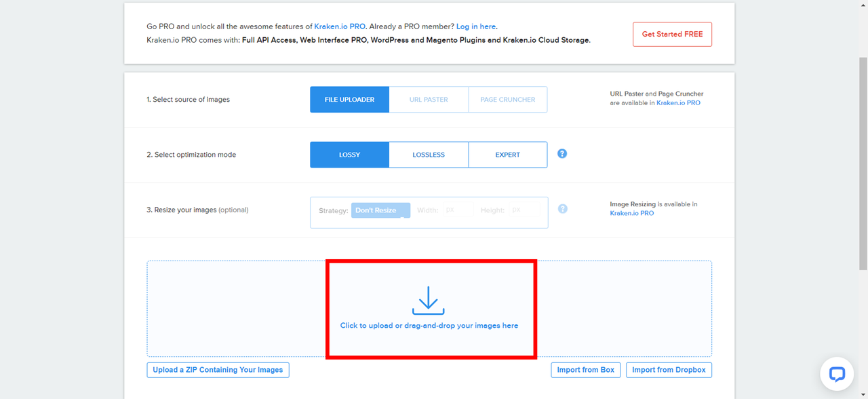Select the PAGE CRUNCHER source tab
This screenshot has width=868, height=399.
tap(508, 99)
